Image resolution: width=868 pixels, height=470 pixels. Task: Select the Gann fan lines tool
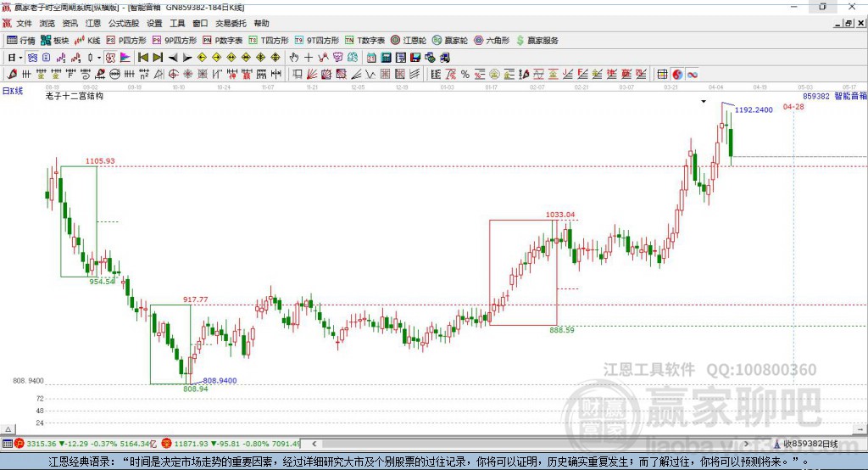[x=312, y=75]
